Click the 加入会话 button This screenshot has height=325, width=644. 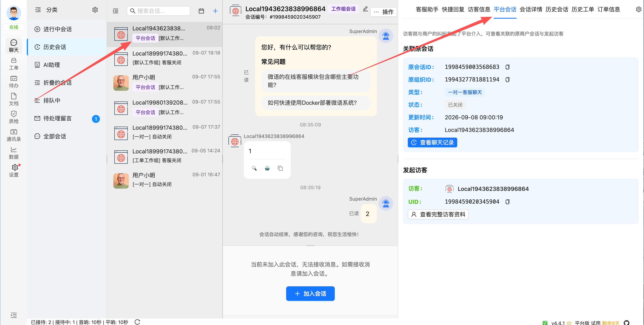tap(310, 294)
